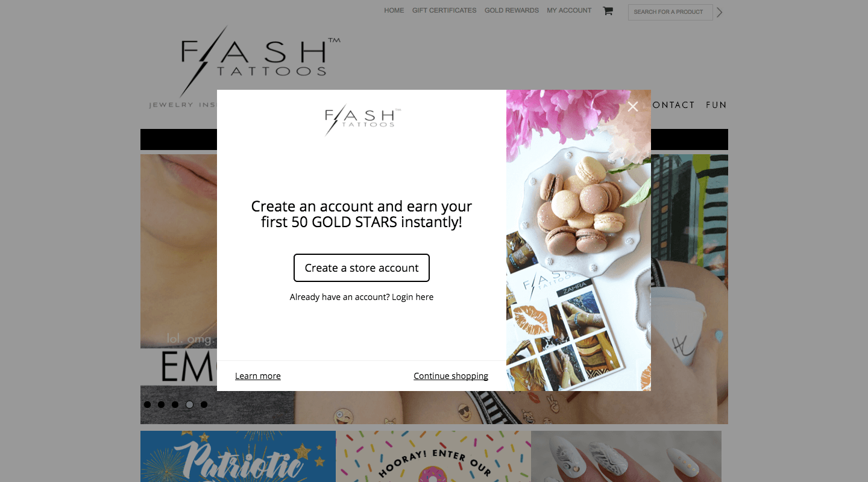Open the HOME menu link

click(394, 10)
